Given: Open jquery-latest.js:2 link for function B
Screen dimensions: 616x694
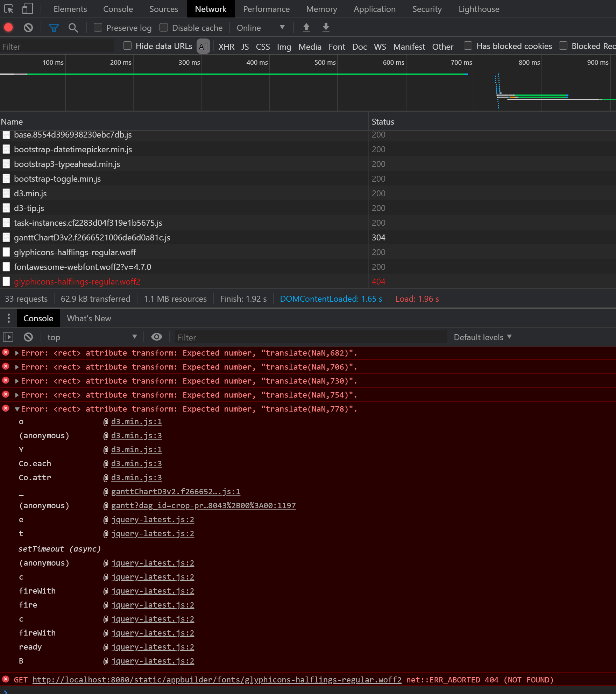Looking at the screenshot, I should pos(153,661).
